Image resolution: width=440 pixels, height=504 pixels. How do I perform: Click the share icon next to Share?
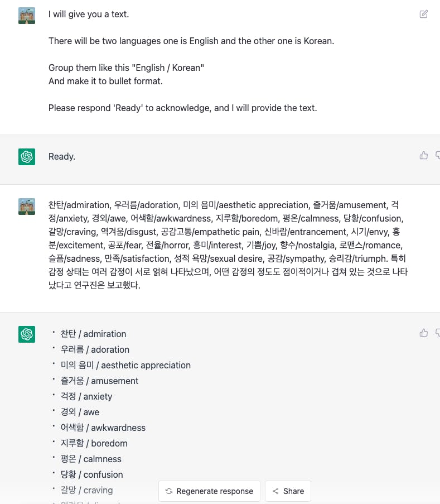(275, 491)
